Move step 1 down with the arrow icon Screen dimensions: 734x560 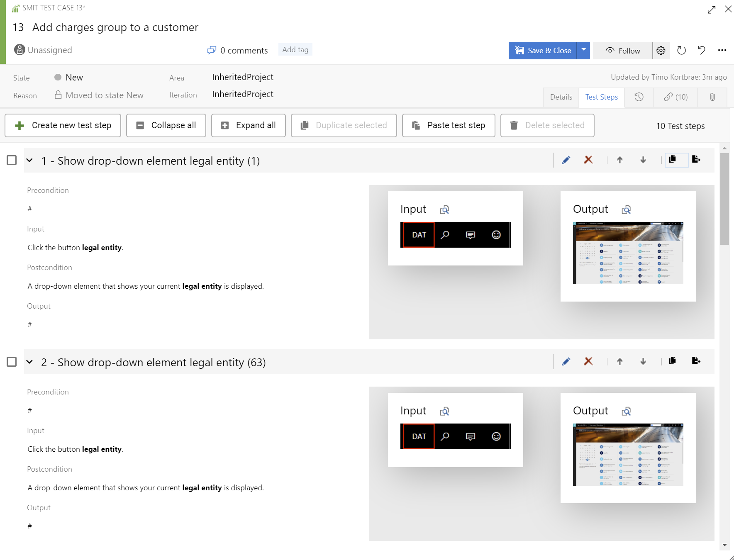643,160
